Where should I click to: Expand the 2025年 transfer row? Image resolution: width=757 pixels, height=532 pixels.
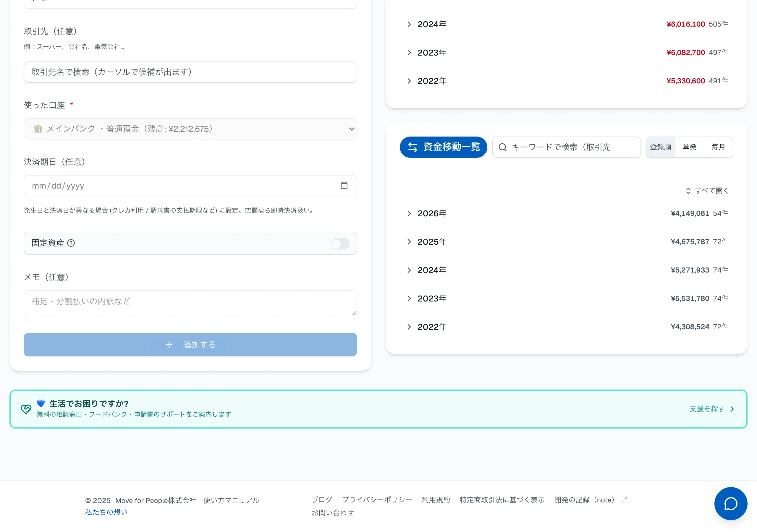coord(567,242)
